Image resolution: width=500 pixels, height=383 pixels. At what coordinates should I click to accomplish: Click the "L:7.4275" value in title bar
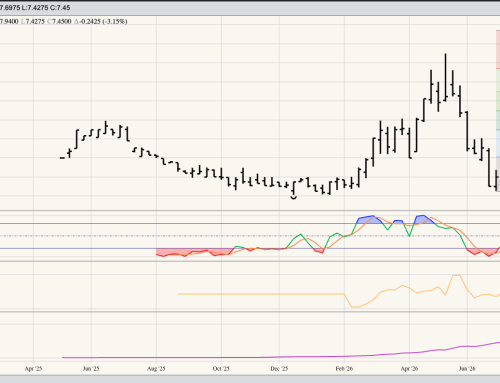click(x=34, y=7)
